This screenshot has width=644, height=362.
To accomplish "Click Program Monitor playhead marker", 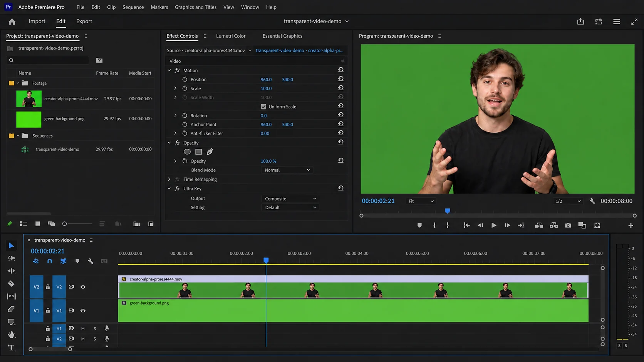I will coord(448,211).
